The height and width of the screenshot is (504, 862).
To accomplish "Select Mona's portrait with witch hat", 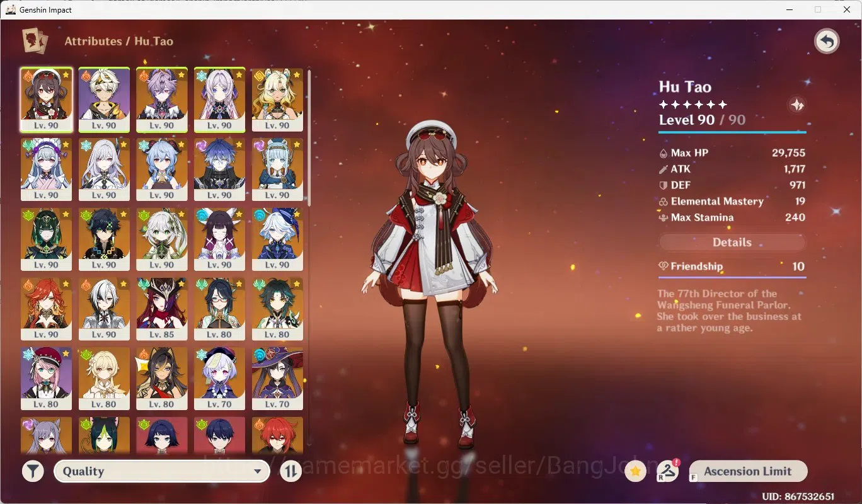I will 278,379.
